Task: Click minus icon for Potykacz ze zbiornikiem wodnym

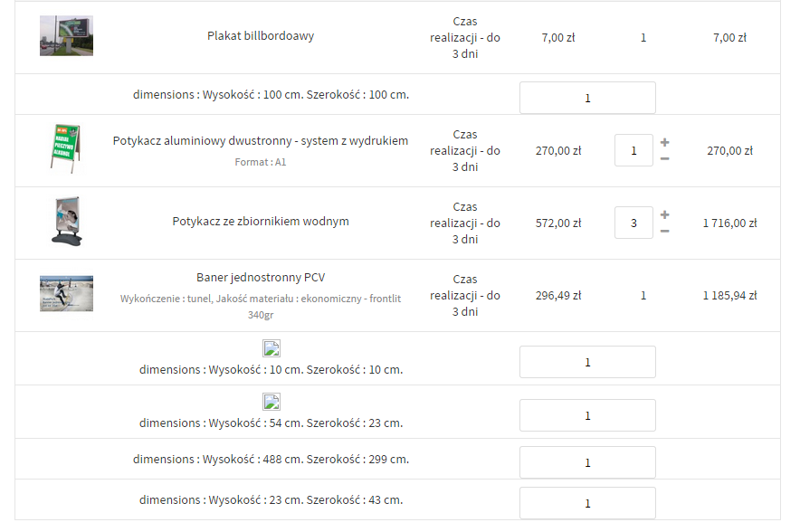Action: [665, 232]
